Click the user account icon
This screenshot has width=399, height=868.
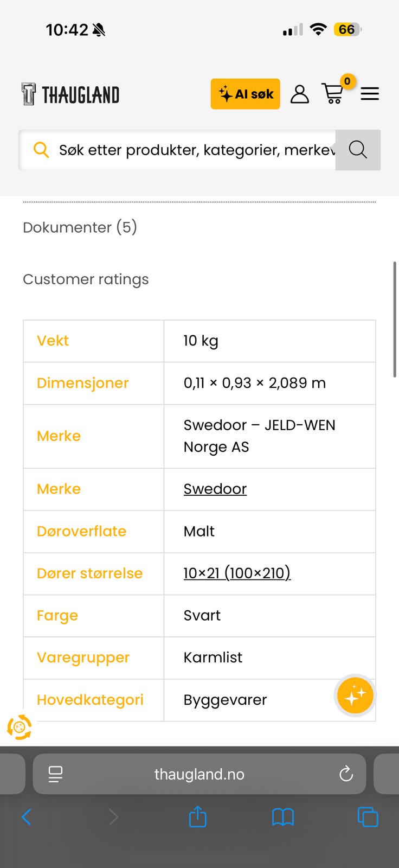[x=299, y=94]
